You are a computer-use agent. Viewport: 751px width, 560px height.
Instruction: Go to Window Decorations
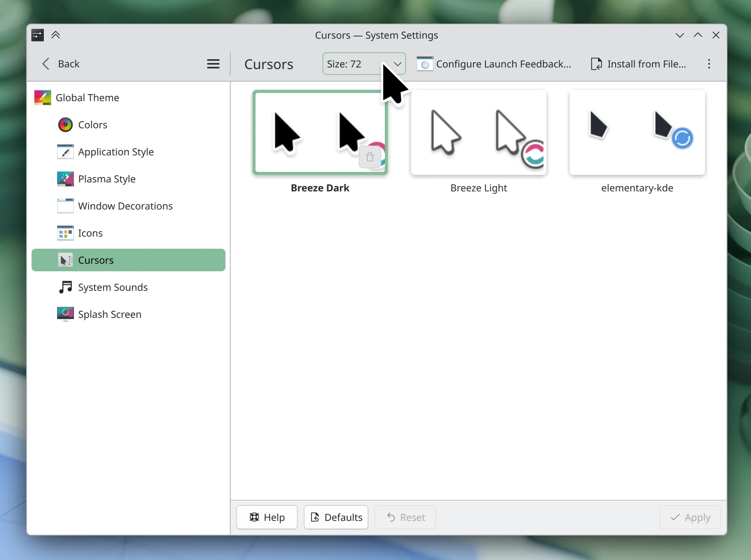click(x=125, y=206)
